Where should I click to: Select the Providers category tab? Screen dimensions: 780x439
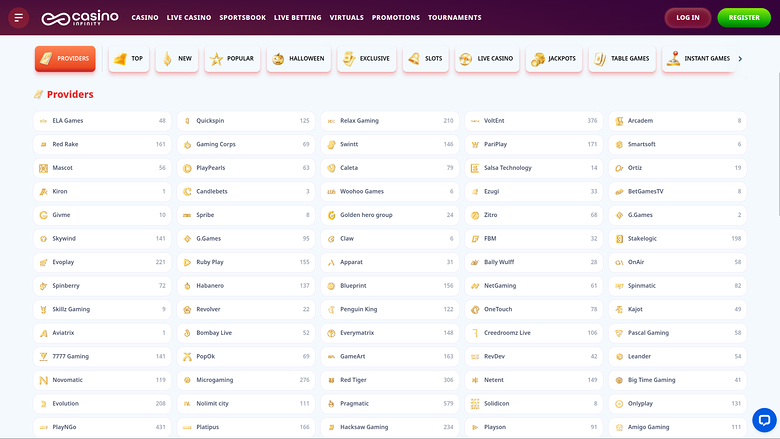(x=65, y=59)
